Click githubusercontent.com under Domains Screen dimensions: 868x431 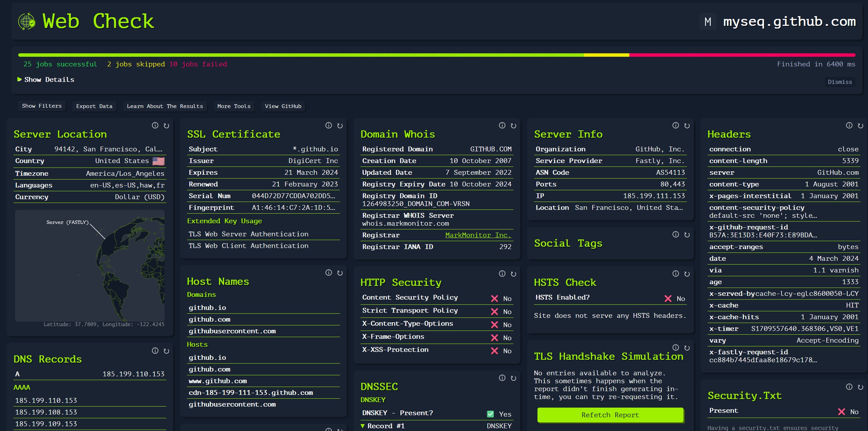tap(232, 331)
